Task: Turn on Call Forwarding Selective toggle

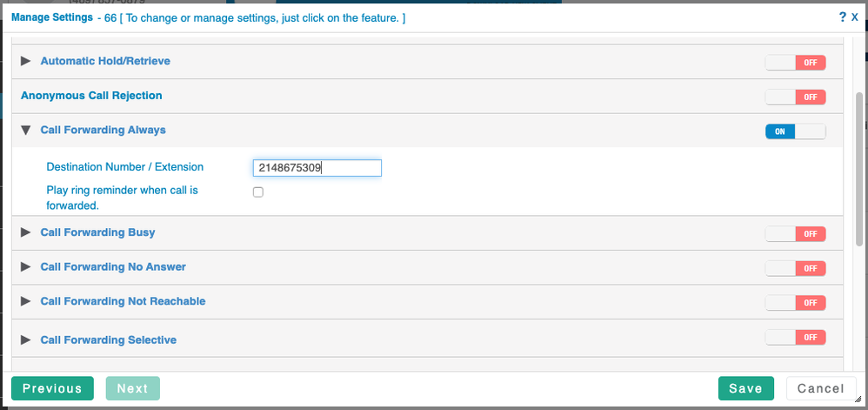Action: pyautogui.click(x=795, y=337)
